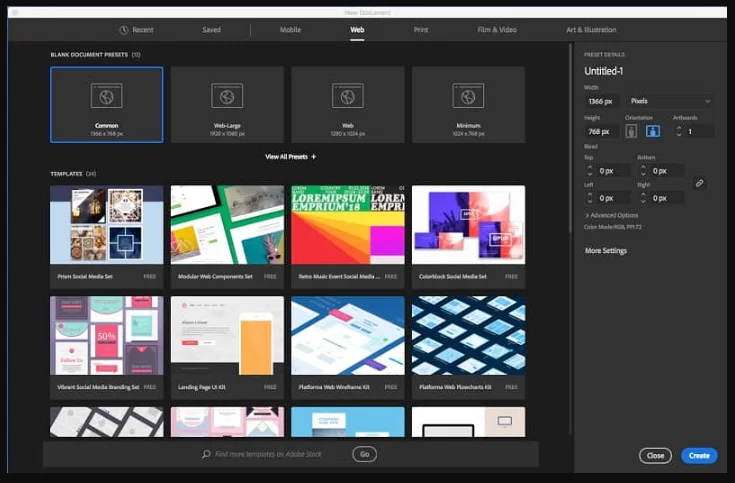Select the Common 1366 x 768 preset

[x=107, y=105]
